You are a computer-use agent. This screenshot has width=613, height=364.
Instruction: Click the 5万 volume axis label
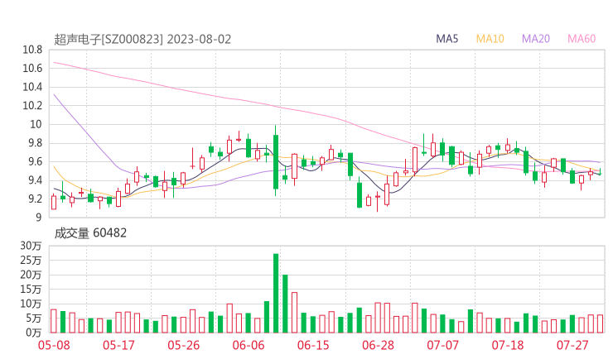click(34, 318)
